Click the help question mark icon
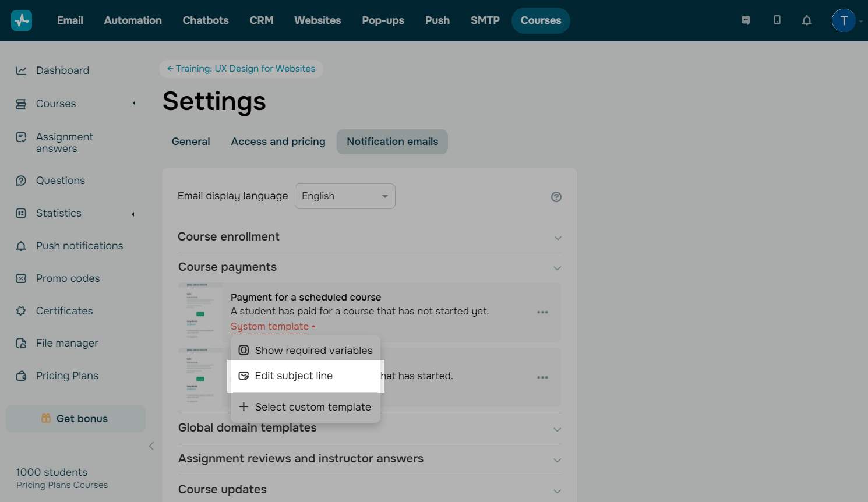868x502 pixels. [556, 197]
